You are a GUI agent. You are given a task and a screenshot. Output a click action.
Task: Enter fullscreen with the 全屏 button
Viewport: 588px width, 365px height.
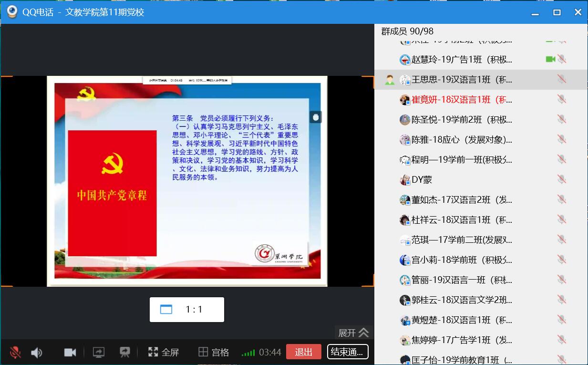click(x=164, y=353)
